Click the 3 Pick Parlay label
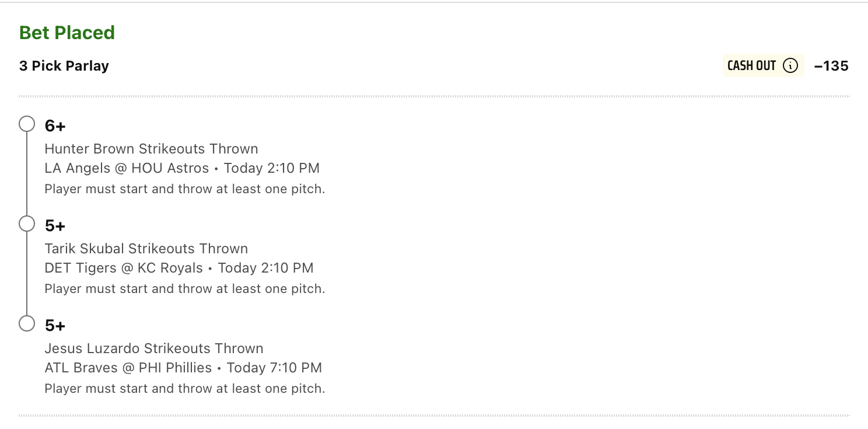This screenshot has width=868, height=429. (64, 66)
